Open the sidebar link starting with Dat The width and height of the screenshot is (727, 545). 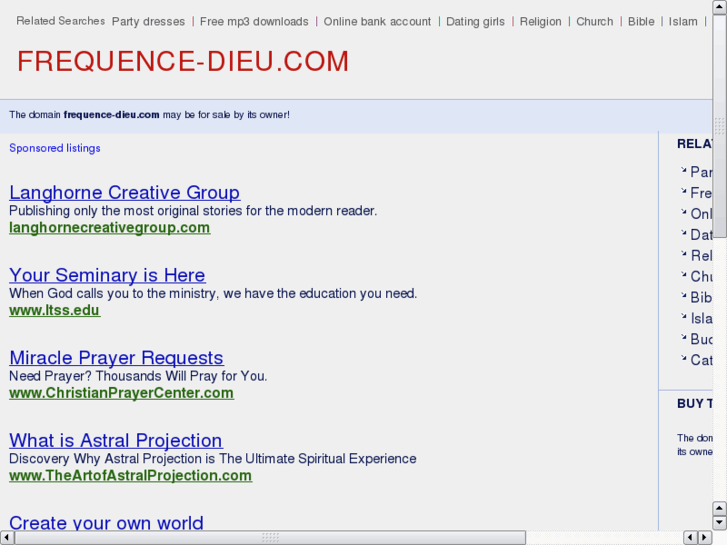701,235
